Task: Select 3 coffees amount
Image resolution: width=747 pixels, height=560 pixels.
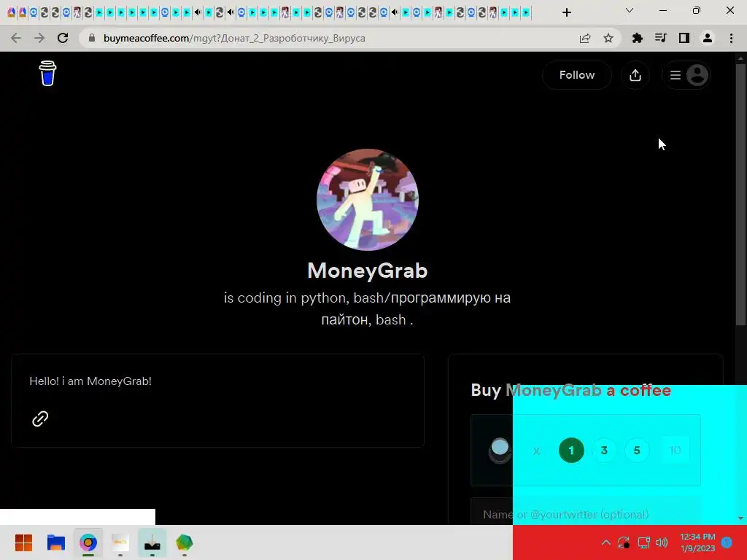Action: coord(604,450)
